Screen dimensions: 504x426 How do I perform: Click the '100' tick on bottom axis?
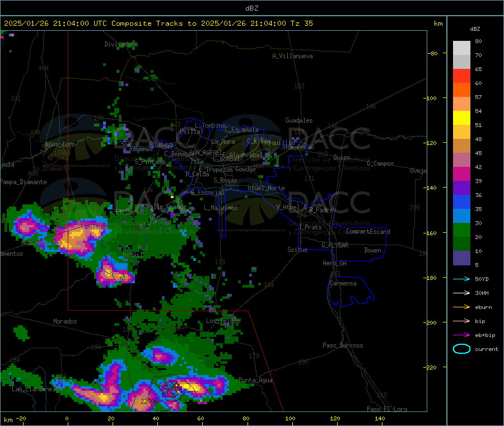coord(290,418)
